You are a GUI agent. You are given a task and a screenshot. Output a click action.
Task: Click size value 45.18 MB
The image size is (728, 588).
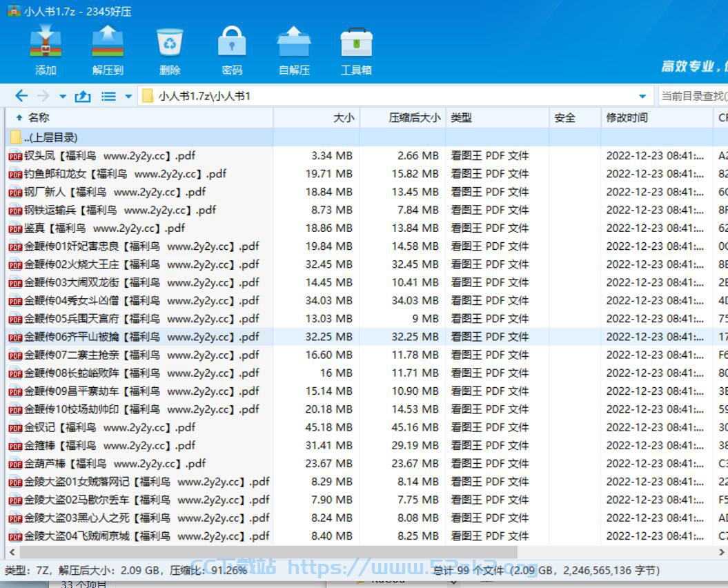point(328,427)
